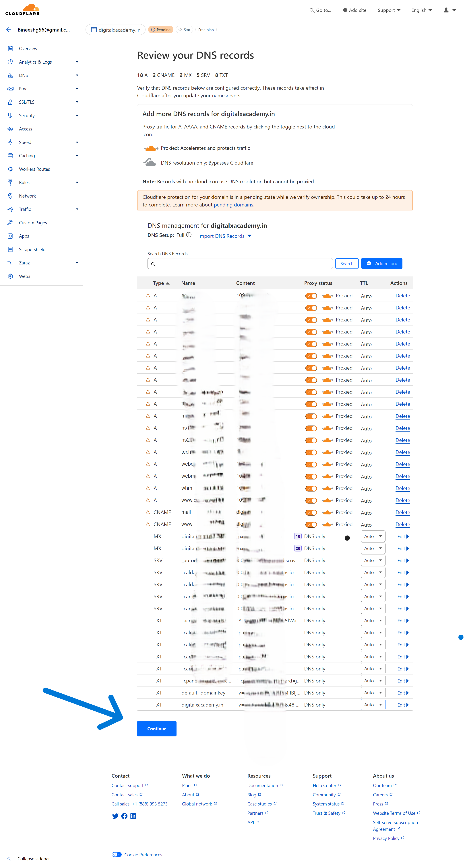The width and height of the screenshot is (467, 868).
Task: Click the Cloudflare logo
Action: [22, 9]
